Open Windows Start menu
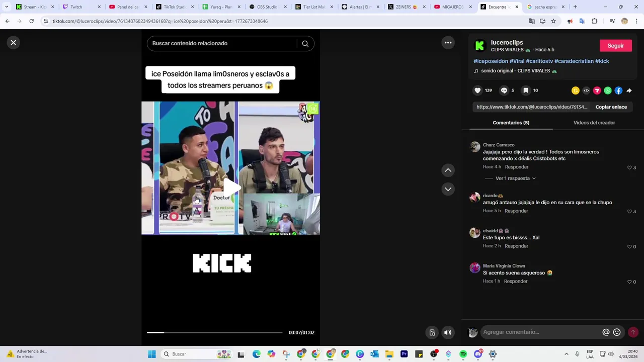The width and height of the screenshot is (644, 362). tap(151, 354)
